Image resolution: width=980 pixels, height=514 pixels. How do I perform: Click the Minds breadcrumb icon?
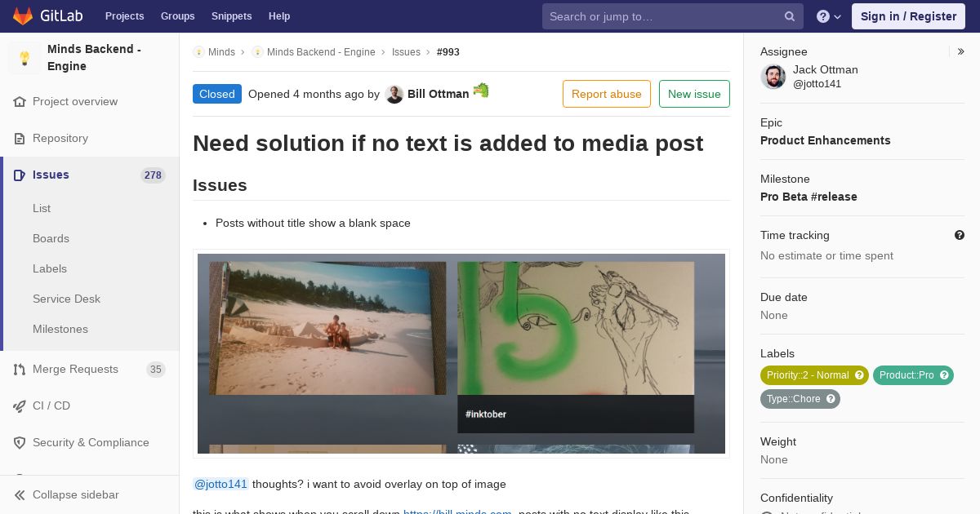click(198, 52)
